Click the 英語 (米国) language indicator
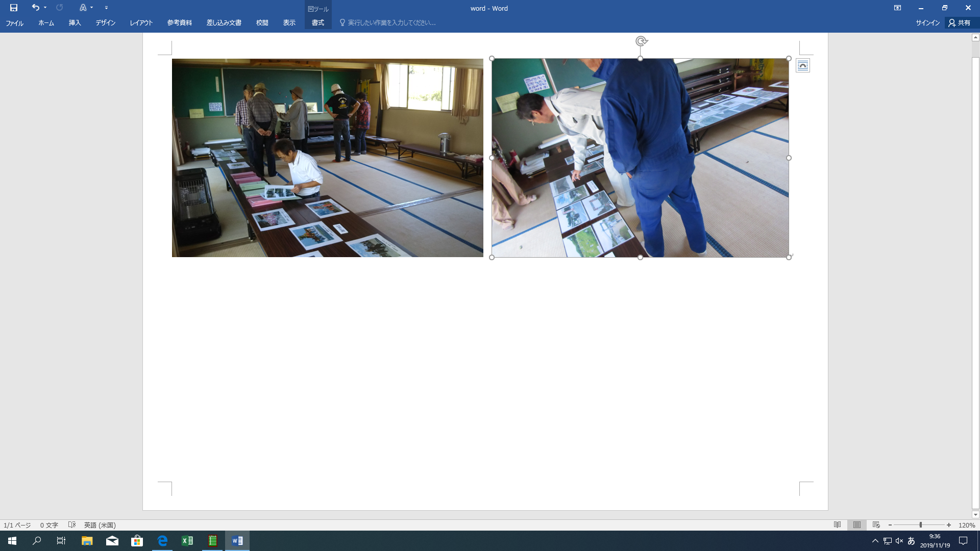The width and height of the screenshot is (980, 551). coord(100,525)
